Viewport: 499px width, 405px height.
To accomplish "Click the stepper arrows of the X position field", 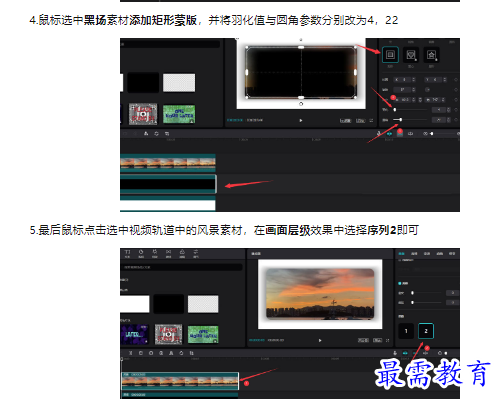I will tap(414, 80).
